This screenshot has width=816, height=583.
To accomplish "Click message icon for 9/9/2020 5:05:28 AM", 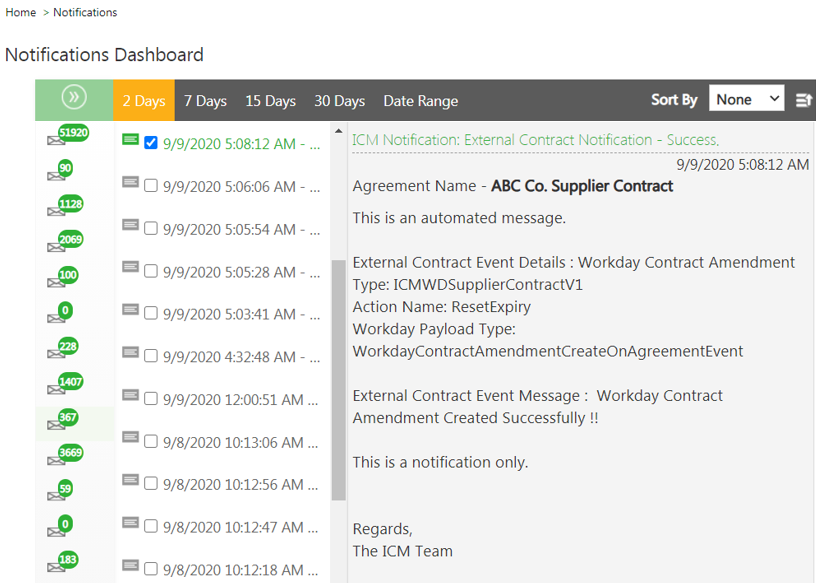I will point(131,267).
